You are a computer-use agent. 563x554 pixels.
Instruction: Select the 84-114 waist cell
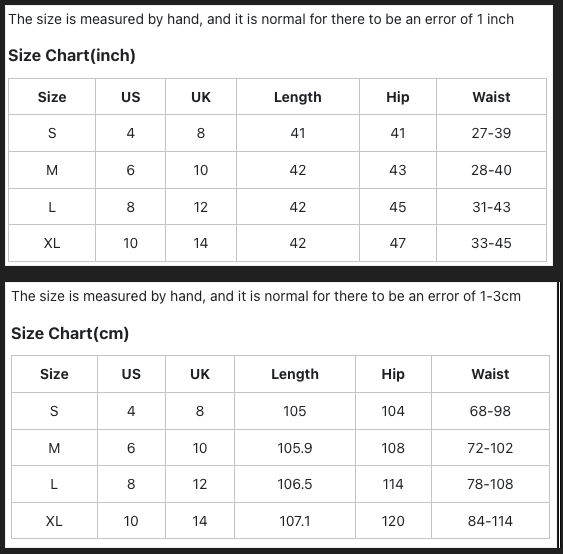(x=490, y=521)
